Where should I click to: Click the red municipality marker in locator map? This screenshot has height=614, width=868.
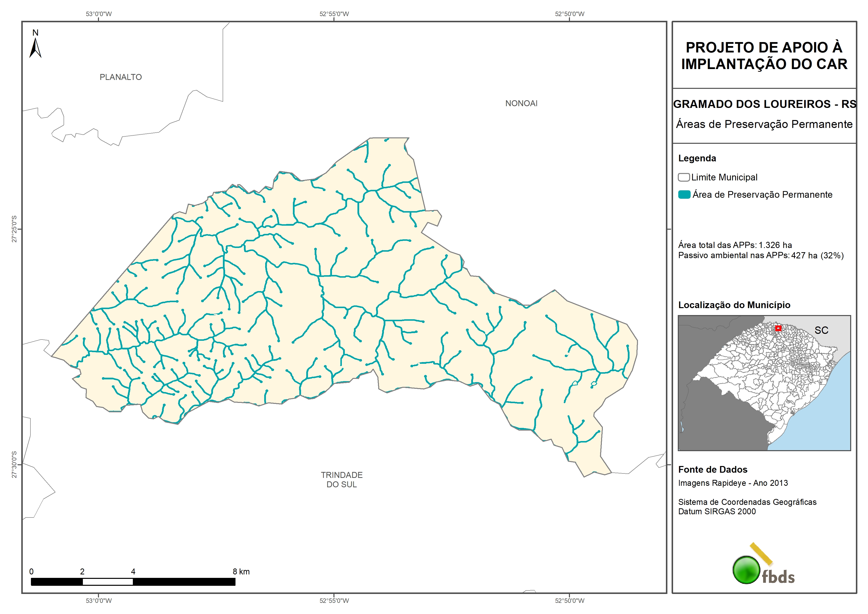(778, 328)
